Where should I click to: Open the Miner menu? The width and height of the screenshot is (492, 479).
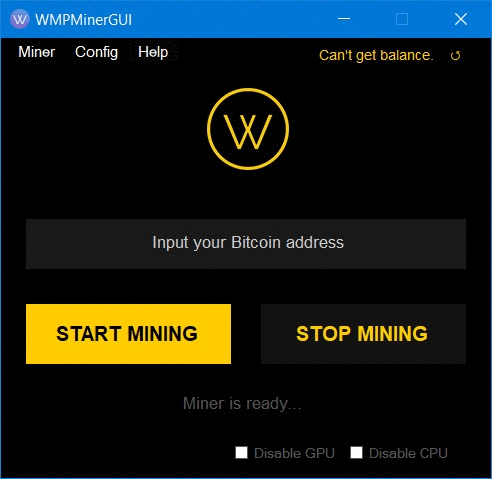(37, 52)
